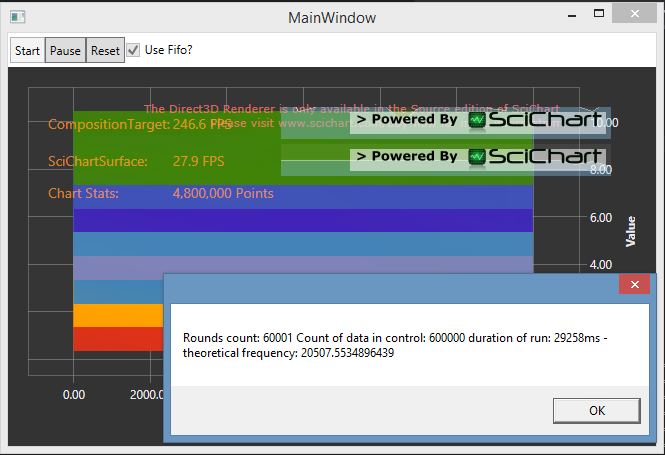Click the 0.00 X-axis label
665x455 pixels.
[74, 395]
